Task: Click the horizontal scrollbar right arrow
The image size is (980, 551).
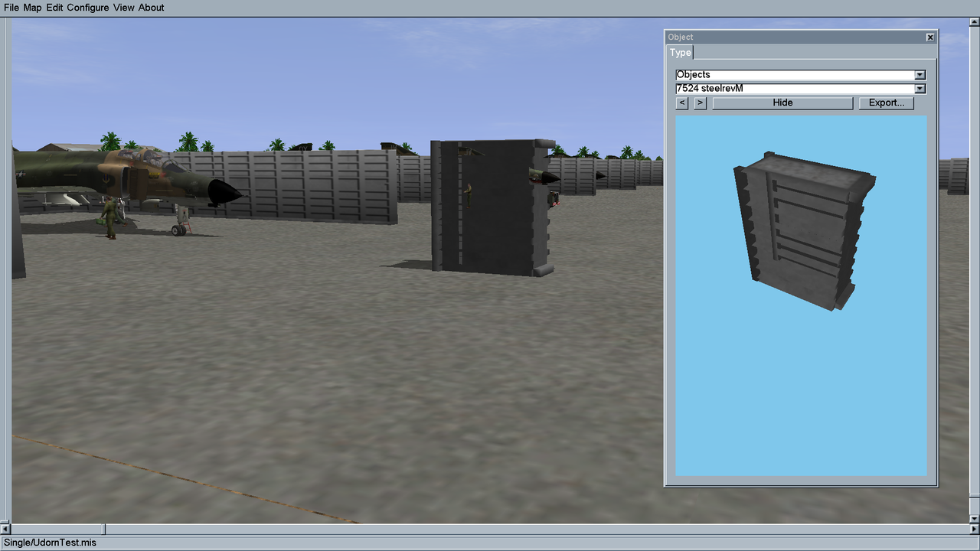Action: tap(974, 529)
